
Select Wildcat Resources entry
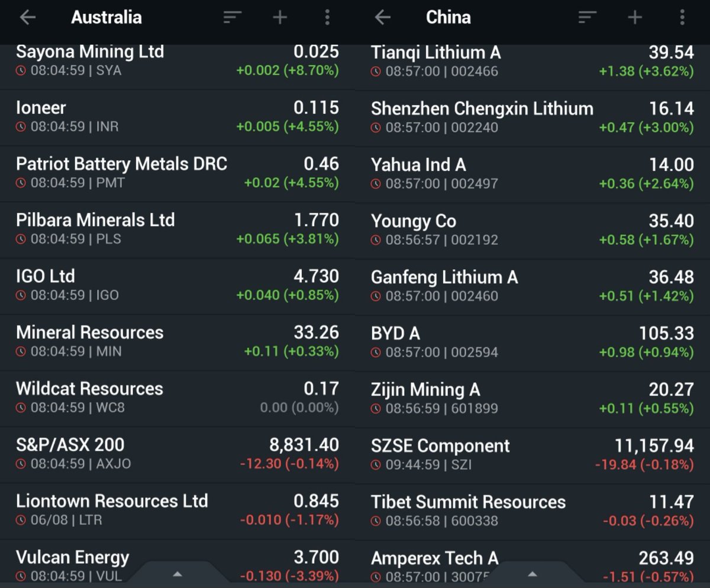click(x=177, y=399)
